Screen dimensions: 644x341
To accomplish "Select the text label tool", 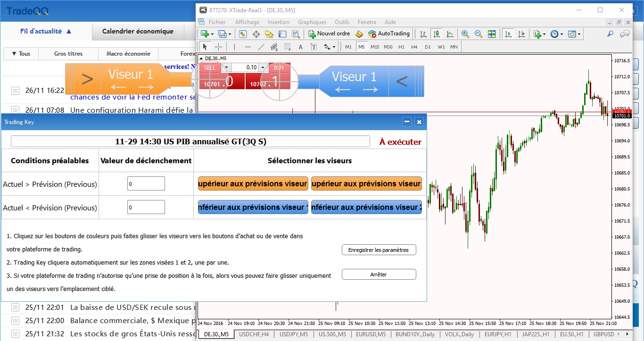I will click(x=314, y=47).
